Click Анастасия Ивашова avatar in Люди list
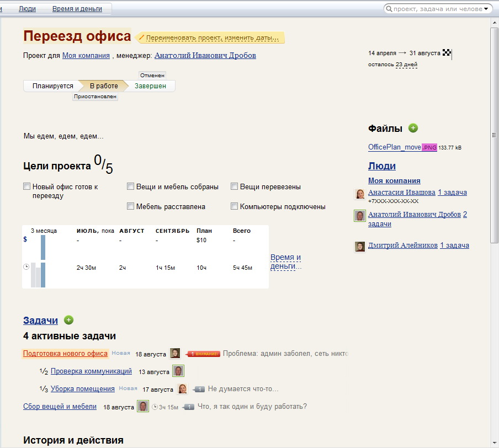The width and height of the screenshot is (499, 448). tap(360, 194)
